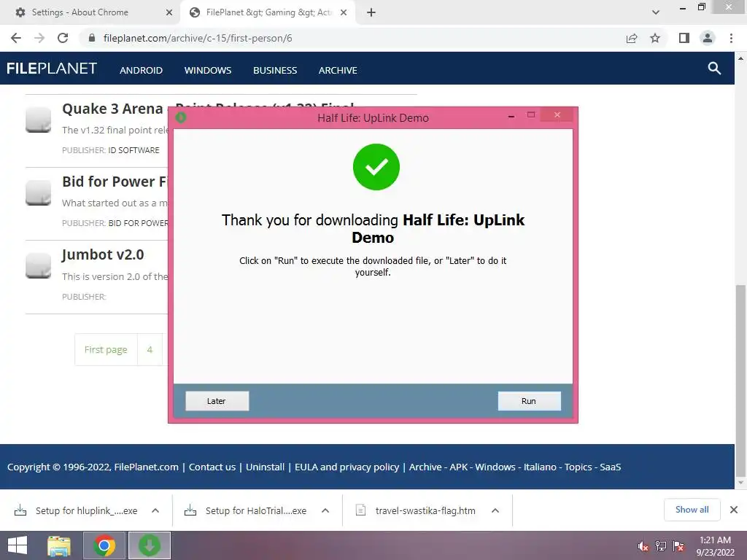The width and height of the screenshot is (747, 560).
Task: Open the taskbar clock and date
Action: (x=715, y=546)
